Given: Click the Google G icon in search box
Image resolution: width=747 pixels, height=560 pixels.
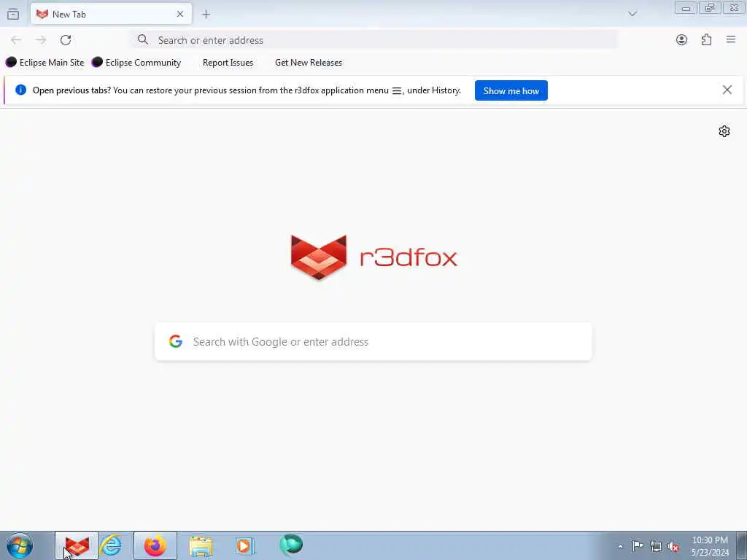Looking at the screenshot, I should pos(176,341).
